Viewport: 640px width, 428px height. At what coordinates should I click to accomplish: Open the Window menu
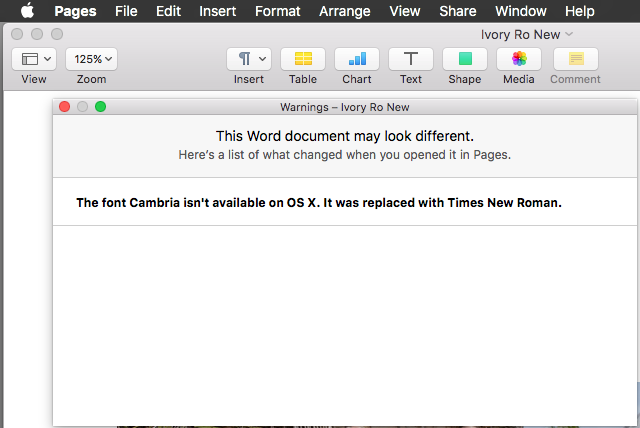520,11
